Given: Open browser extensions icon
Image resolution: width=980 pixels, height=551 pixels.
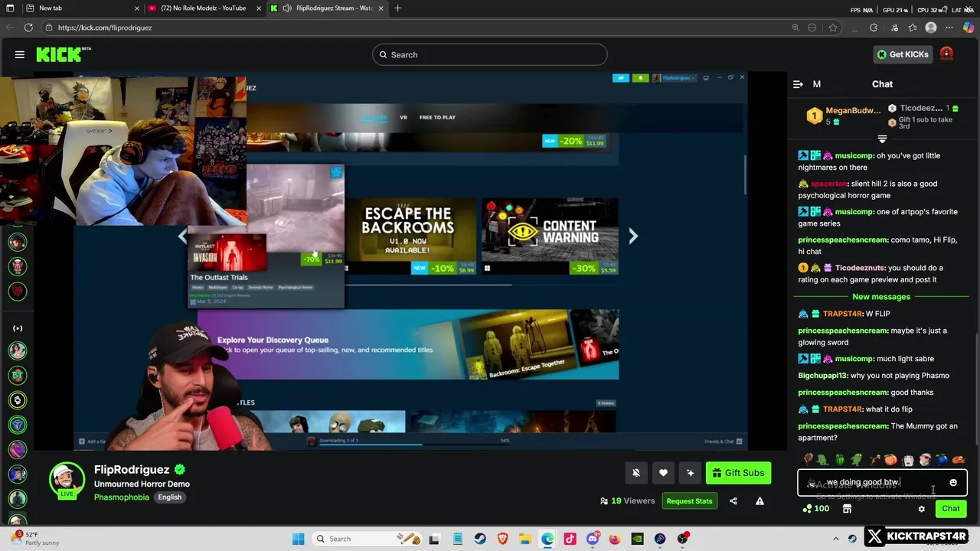Looking at the screenshot, I should pos(874,28).
